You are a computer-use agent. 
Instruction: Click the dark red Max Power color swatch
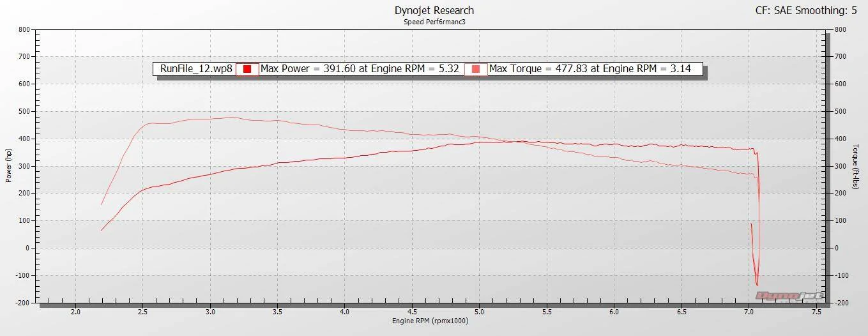(247, 69)
